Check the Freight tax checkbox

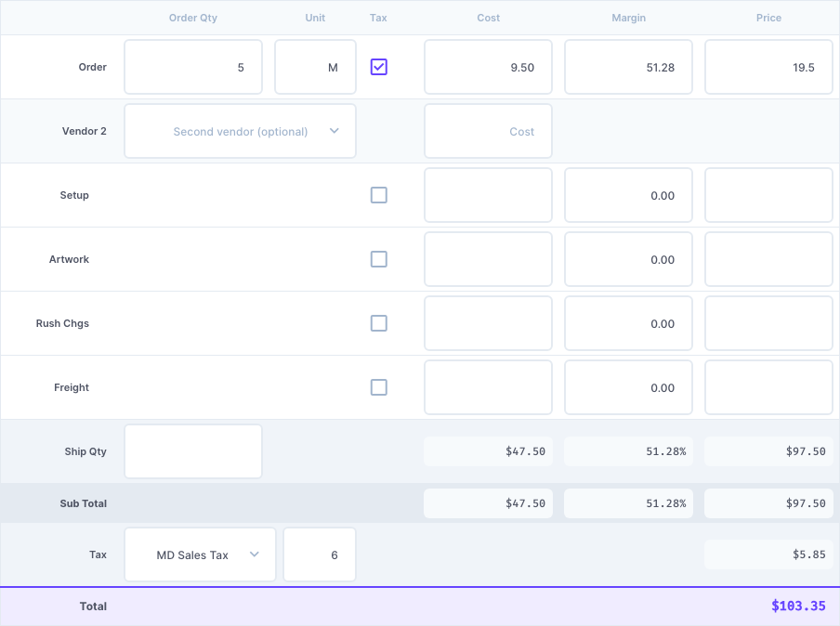coord(379,387)
